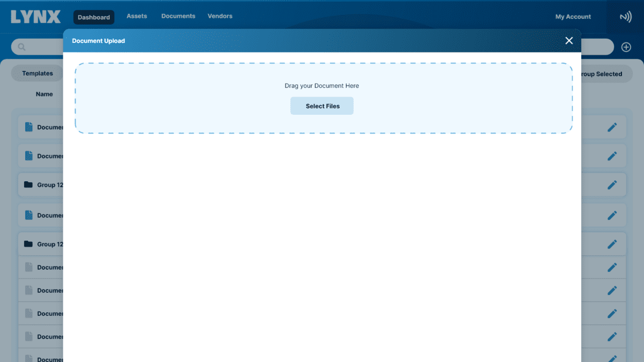The height and width of the screenshot is (362, 644).
Task: Go to the Documents tab
Action: coord(178,16)
